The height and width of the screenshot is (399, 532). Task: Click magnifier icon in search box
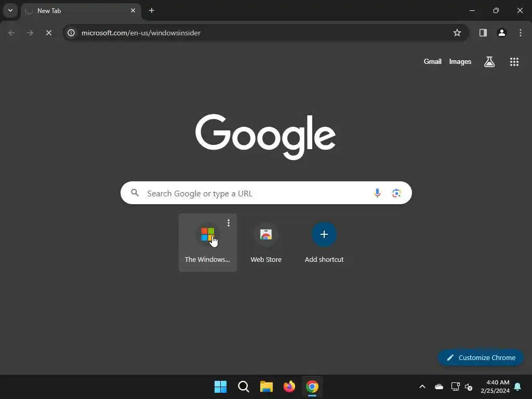[135, 193]
